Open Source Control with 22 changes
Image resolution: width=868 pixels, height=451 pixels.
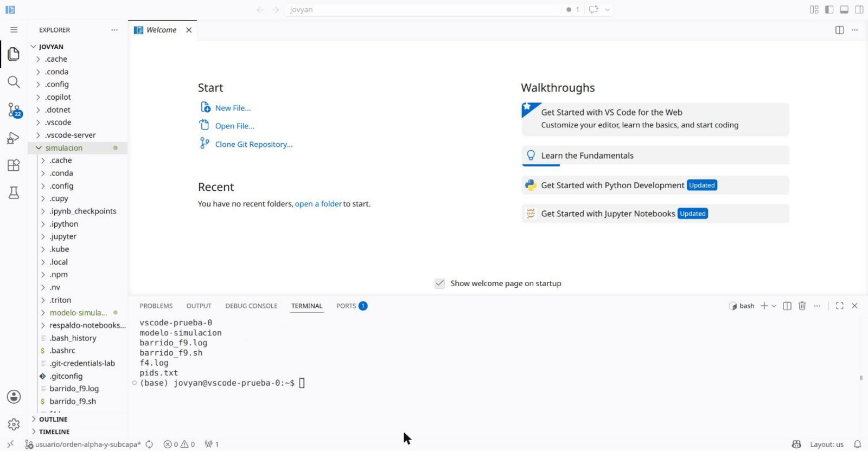tap(14, 110)
